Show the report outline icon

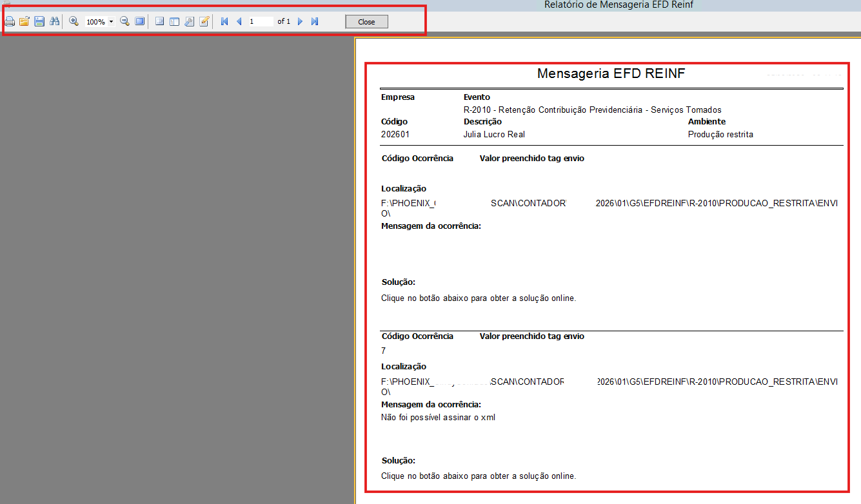click(x=160, y=21)
